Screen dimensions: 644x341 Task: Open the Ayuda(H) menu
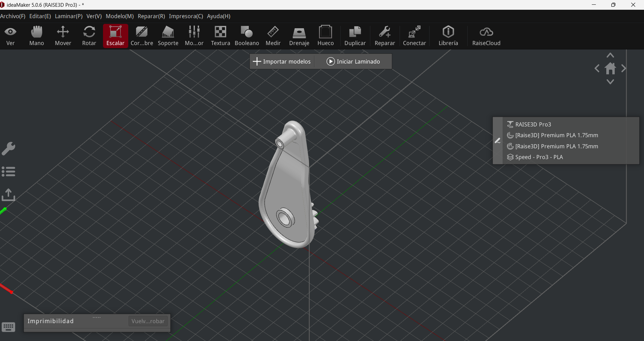(x=218, y=16)
